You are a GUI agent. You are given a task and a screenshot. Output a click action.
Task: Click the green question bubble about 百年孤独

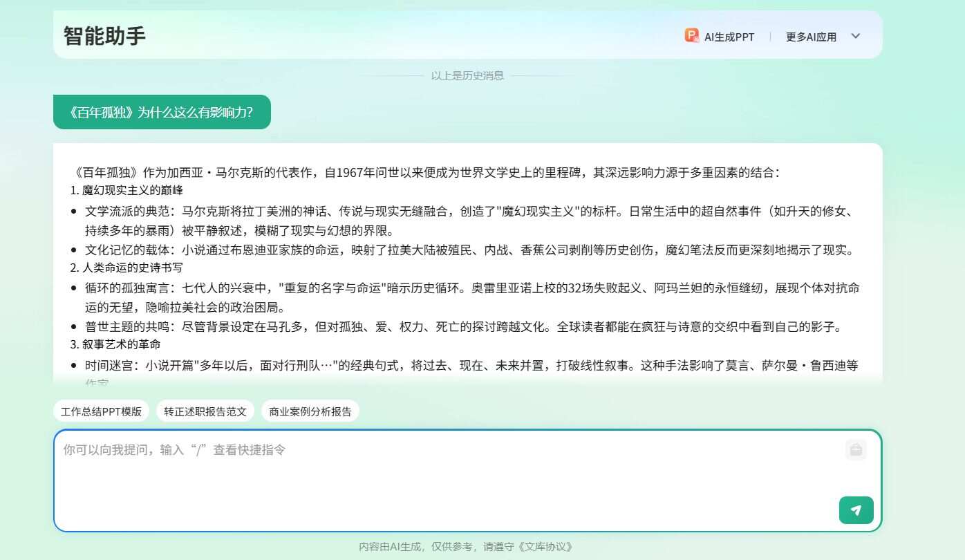[x=162, y=111]
